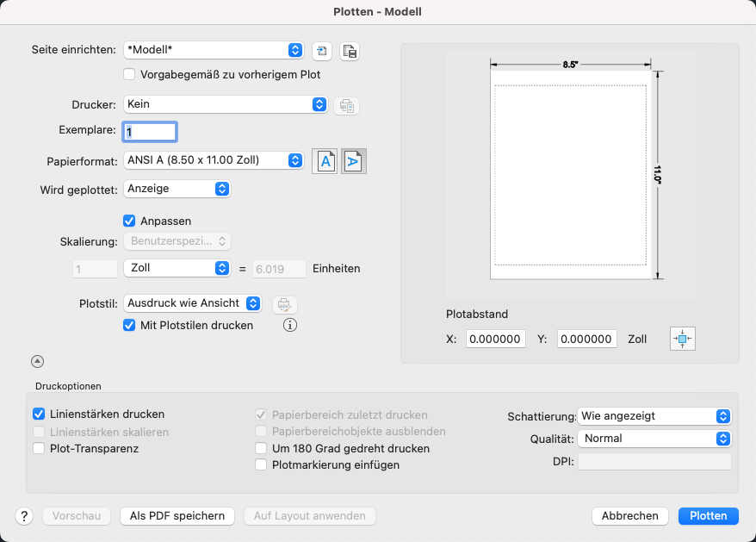Click the Plotabstand X input field

496,340
